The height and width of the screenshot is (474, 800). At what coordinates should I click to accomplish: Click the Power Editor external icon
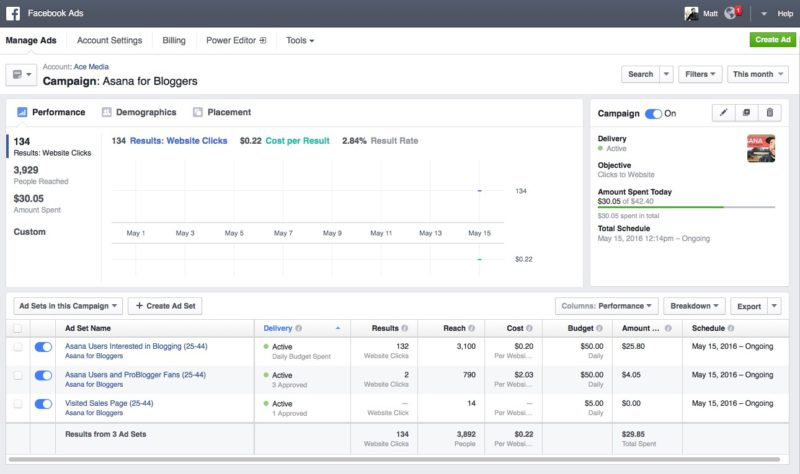coord(263,40)
